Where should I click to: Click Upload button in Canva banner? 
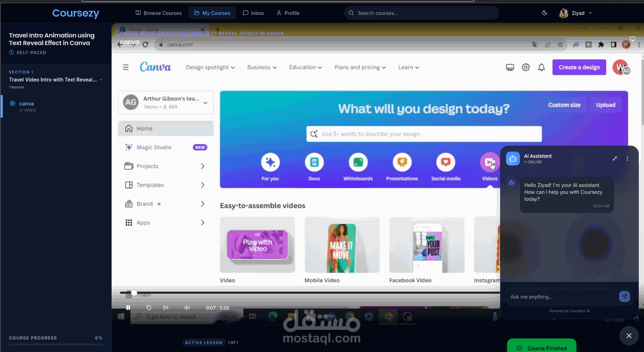coord(606,105)
